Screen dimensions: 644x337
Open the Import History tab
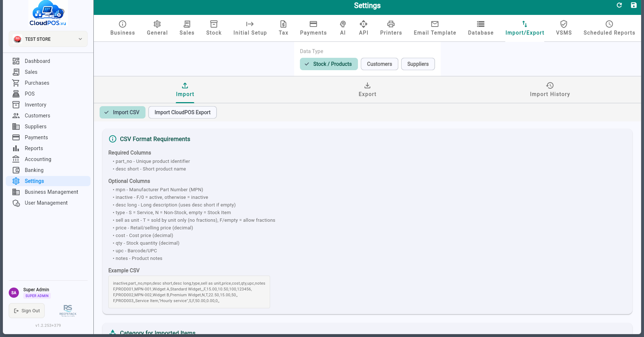coord(550,90)
